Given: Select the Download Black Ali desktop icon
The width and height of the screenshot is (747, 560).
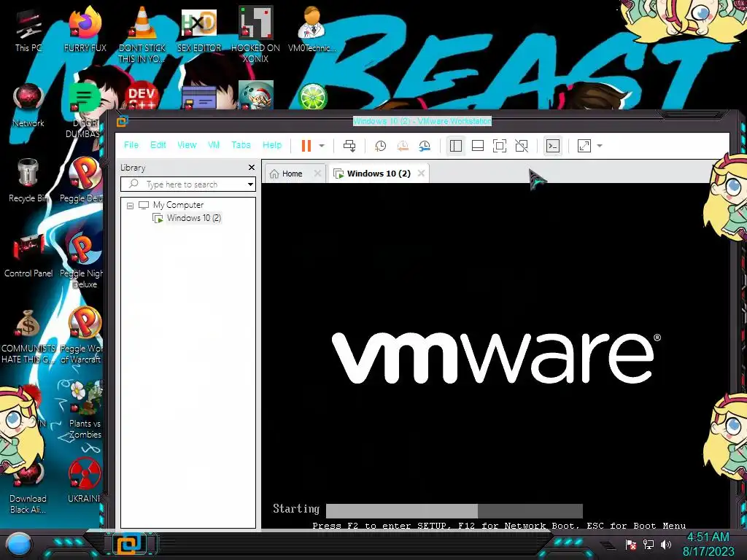Looking at the screenshot, I should 28,486.
